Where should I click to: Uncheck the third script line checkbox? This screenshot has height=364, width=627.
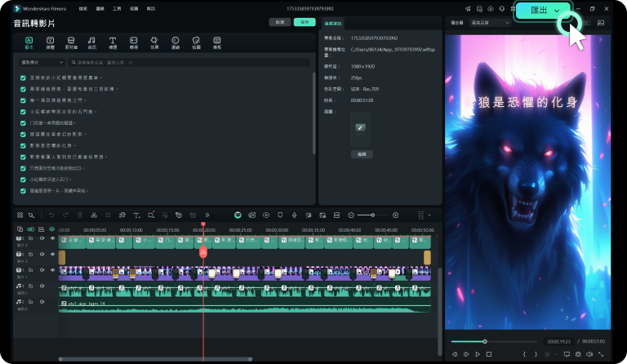pos(23,100)
